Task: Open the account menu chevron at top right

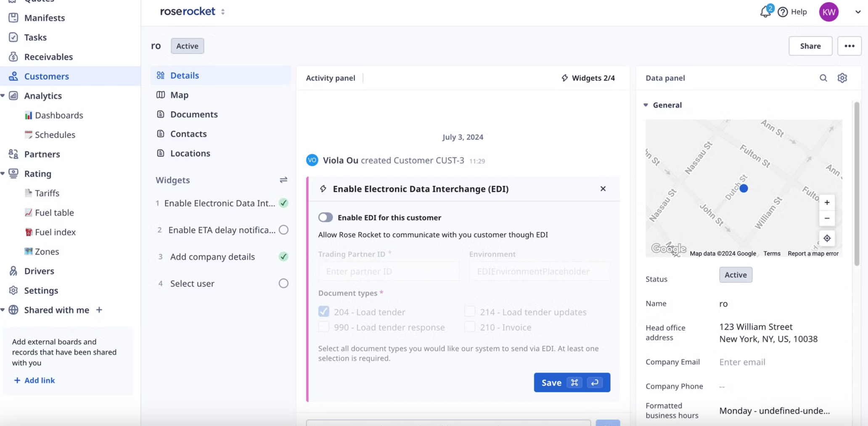Action: tap(857, 12)
